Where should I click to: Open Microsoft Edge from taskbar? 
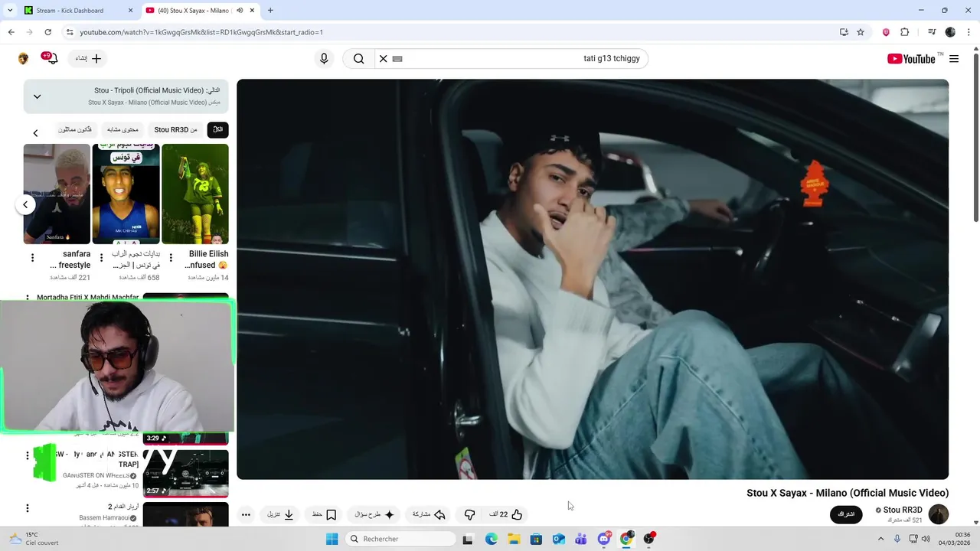pos(491,539)
